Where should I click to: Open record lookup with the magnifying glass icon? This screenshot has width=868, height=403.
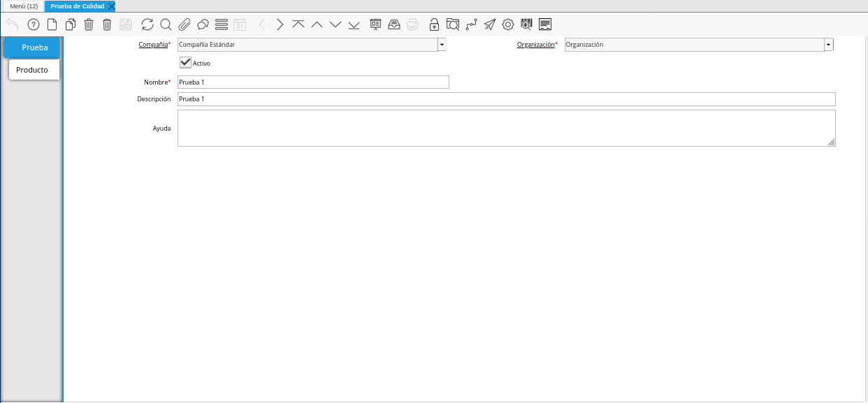point(166,24)
